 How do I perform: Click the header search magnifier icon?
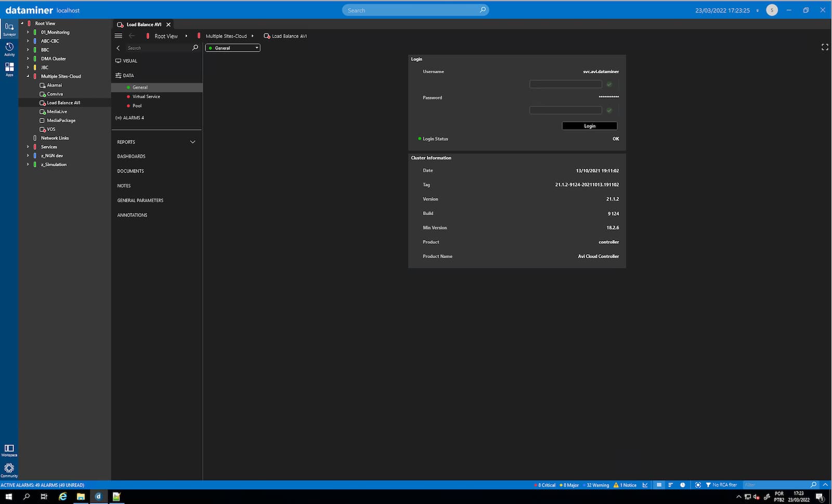(x=483, y=10)
